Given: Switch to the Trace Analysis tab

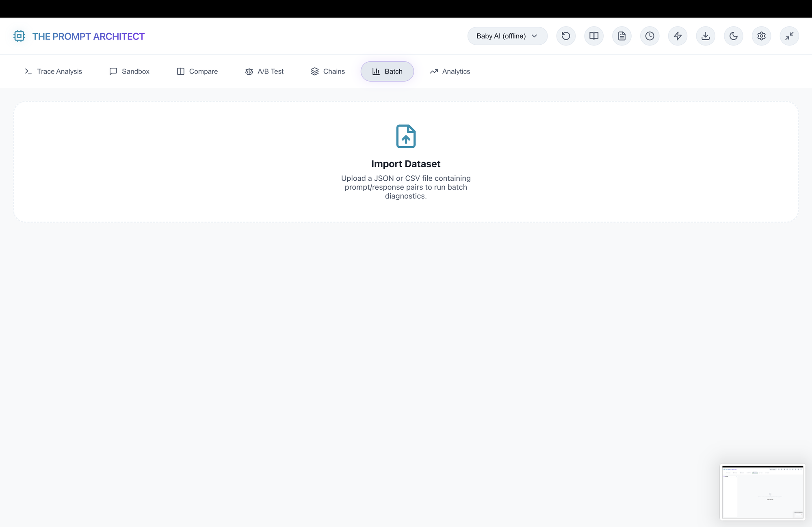Looking at the screenshot, I should [x=53, y=71].
